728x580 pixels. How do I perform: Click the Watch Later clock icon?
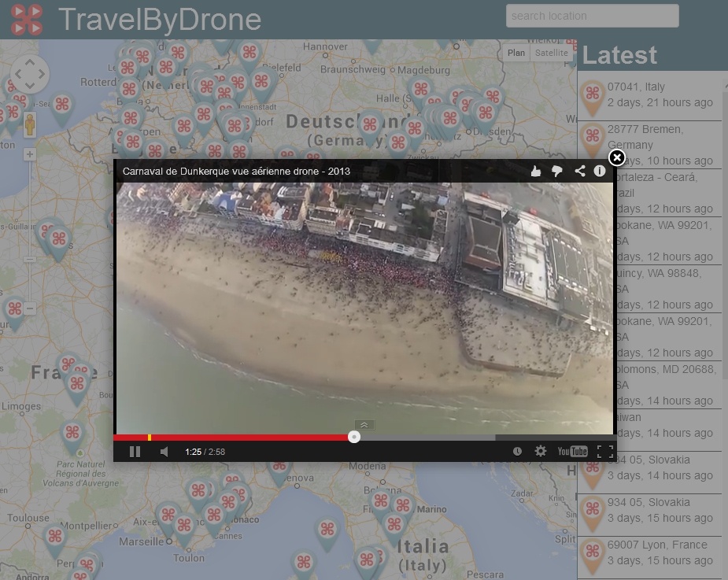[x=517, y=452]
